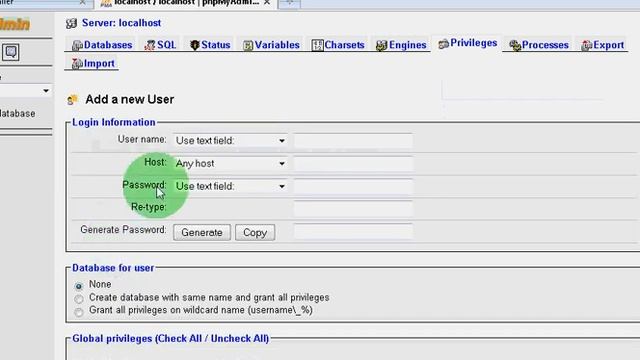Click the generated password text field
Screen dimensions: 640x360
coord(353,232)
